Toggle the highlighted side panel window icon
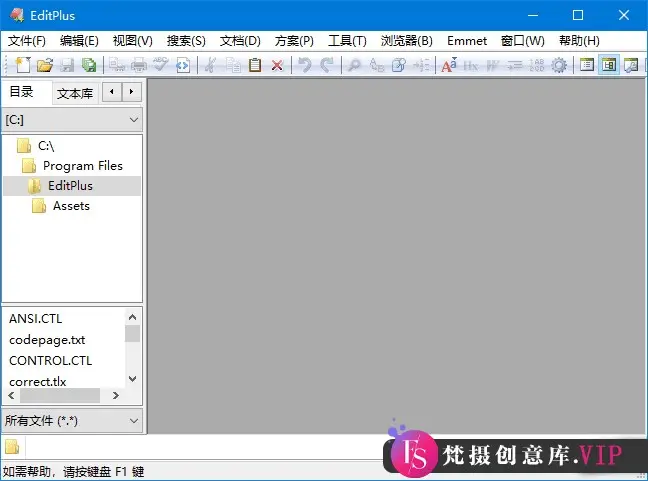648x481 pixels. tap(609, 65)
